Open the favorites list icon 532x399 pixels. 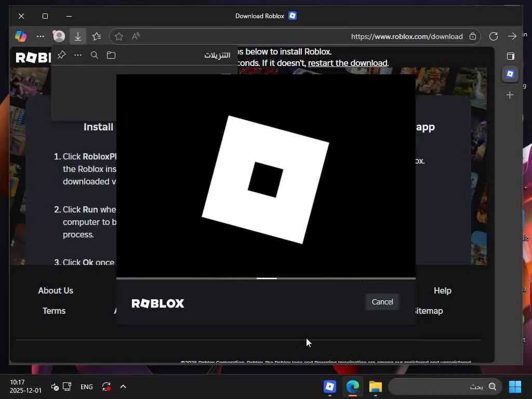pos(97,36)
